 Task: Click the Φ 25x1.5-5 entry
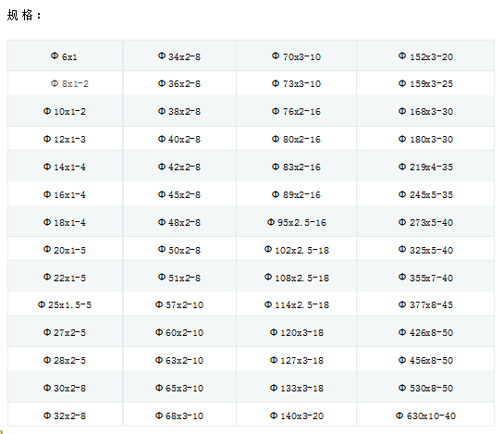[65, 304]
